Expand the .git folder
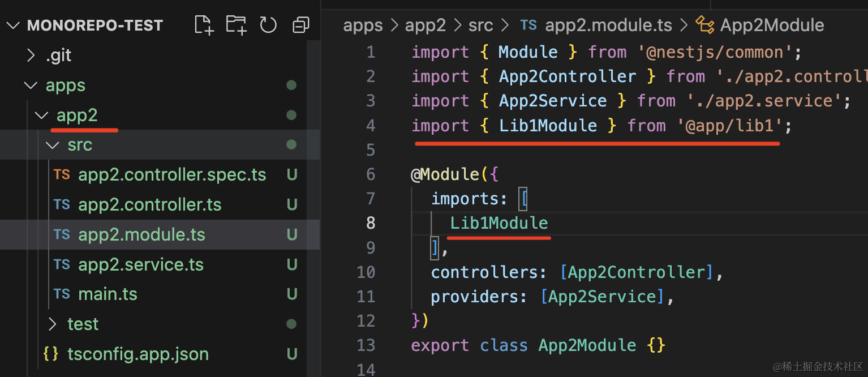Viewport: 868px width, 377px height. [x=32, y=55]
